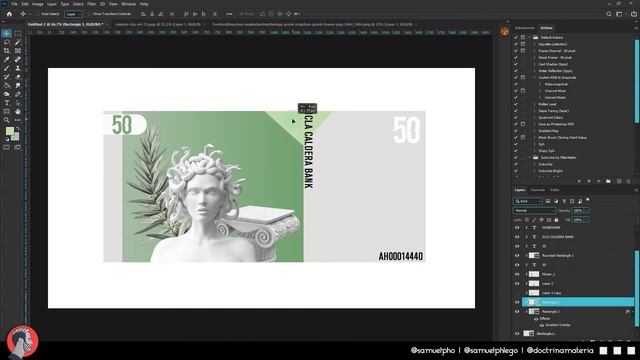Switch to the Channels tab
Viewport: 640px width, 360px height.
538,190
